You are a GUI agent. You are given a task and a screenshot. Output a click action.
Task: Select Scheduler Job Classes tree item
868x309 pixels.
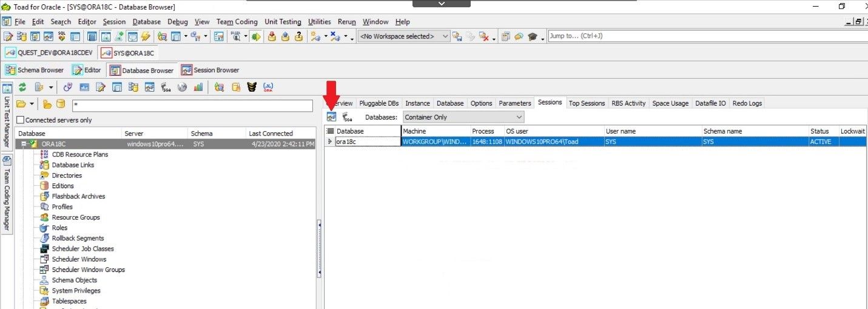(82, 249)
